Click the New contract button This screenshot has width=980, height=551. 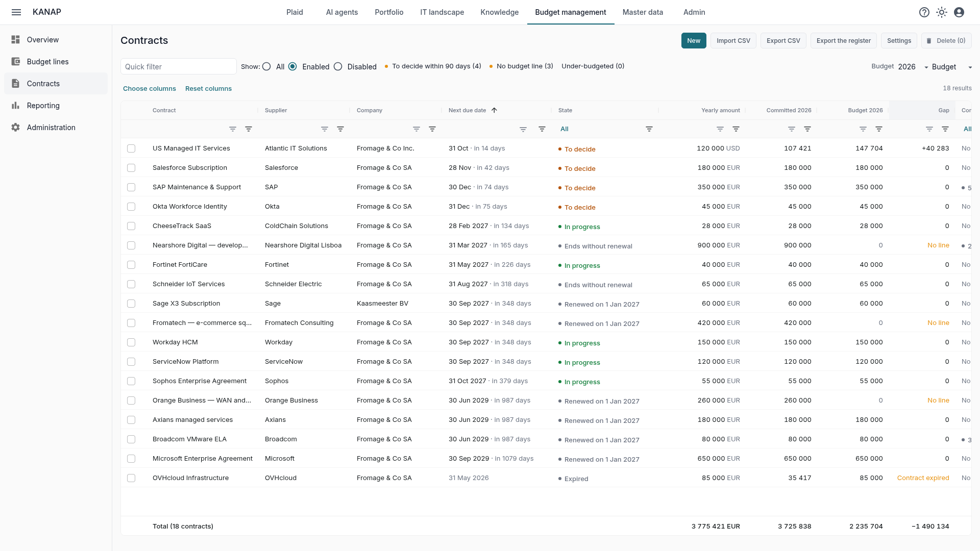(x=694, y=41)
